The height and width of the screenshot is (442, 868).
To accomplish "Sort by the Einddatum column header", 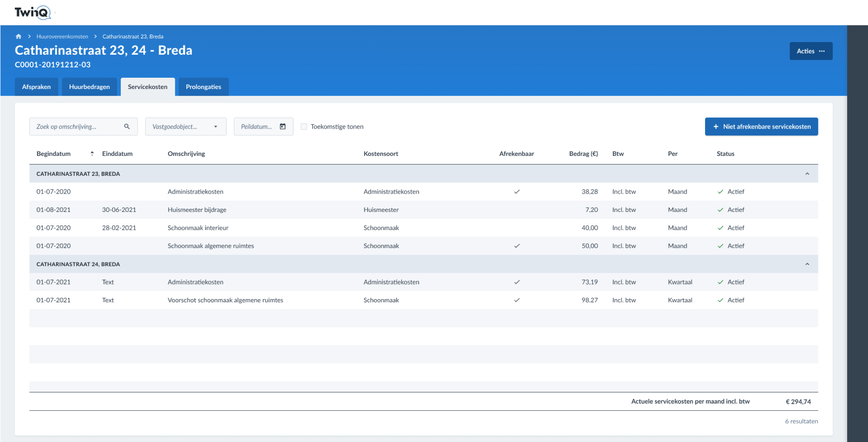I will 117,154.
